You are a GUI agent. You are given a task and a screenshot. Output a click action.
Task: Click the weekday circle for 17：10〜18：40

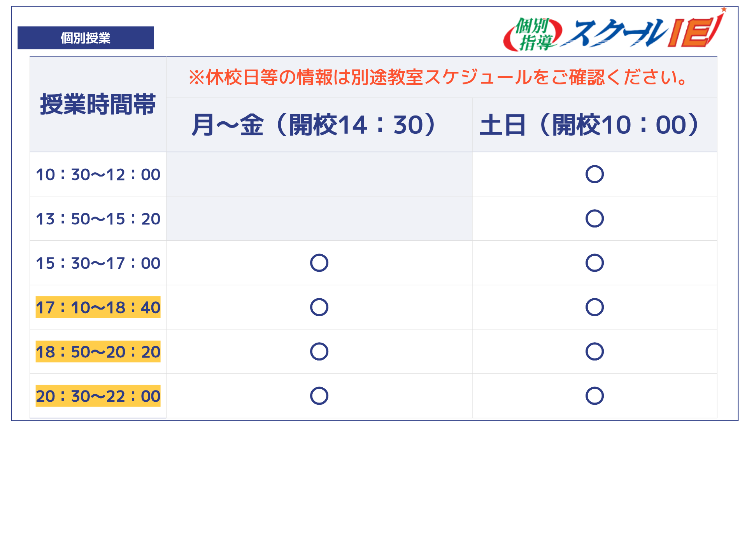coord(319,307)
